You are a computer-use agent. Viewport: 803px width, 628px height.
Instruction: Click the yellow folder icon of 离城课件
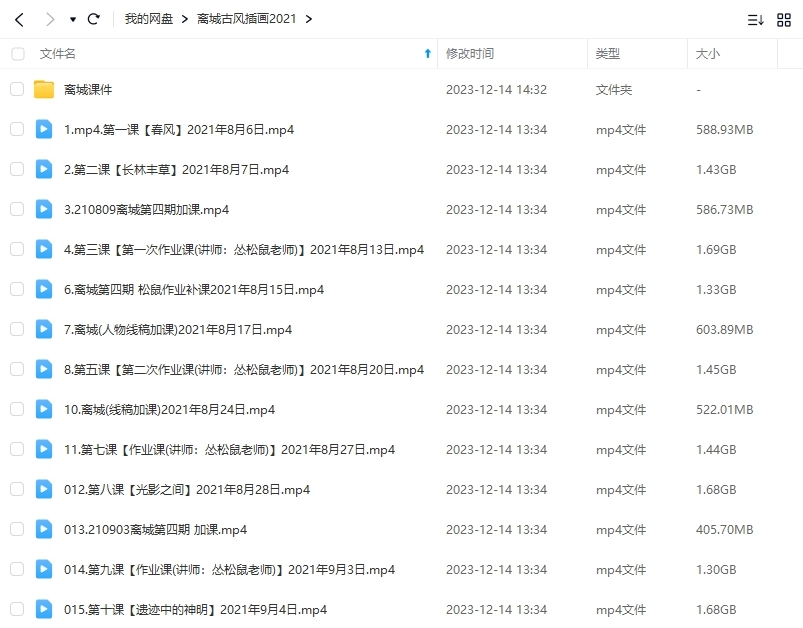point(42,89)
